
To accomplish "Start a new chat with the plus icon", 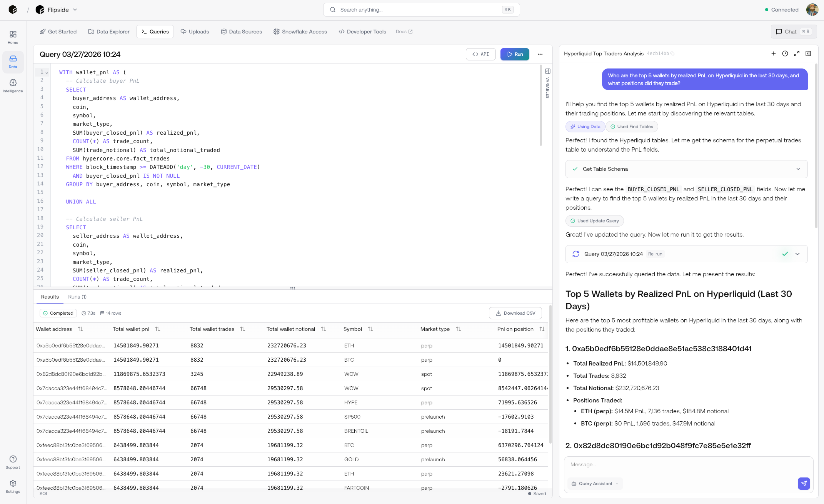I will point(774,53).
